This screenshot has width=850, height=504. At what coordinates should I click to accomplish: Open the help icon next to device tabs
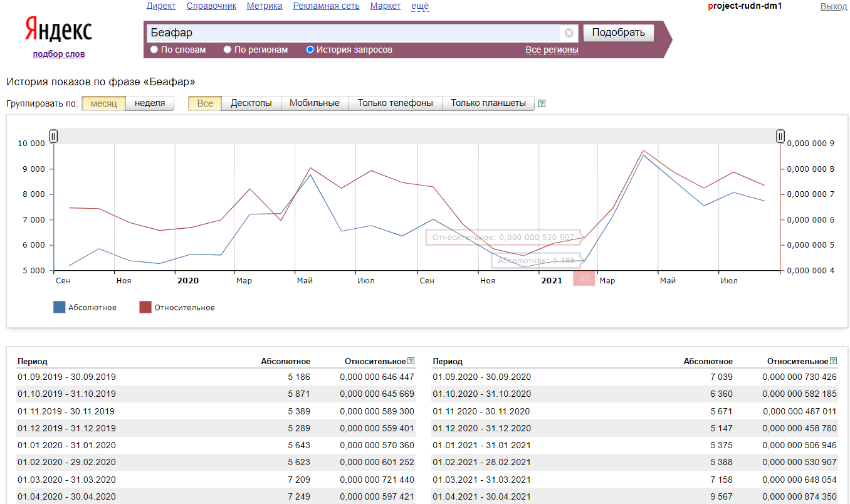click(x=542, y=103)
